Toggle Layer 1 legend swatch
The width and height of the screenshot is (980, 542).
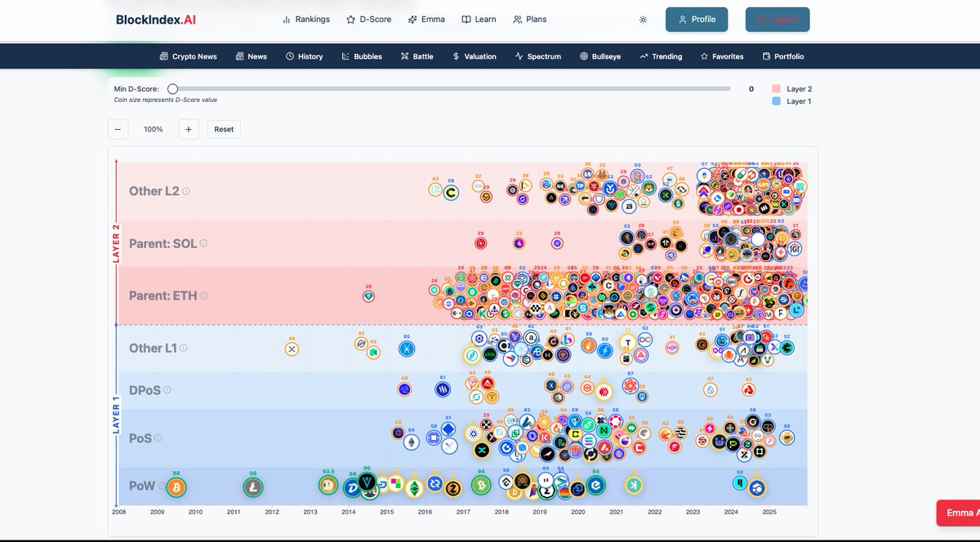pyautogui.click(x=776, y=101)
